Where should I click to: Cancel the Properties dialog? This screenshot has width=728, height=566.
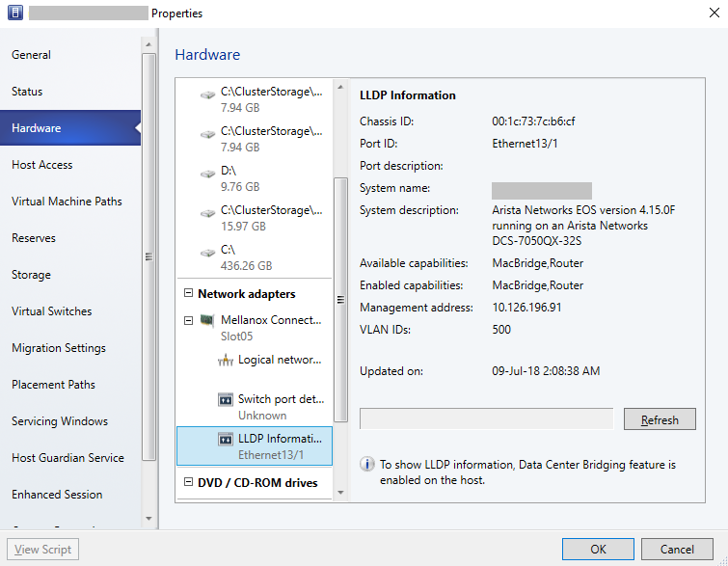coord(677,550)
